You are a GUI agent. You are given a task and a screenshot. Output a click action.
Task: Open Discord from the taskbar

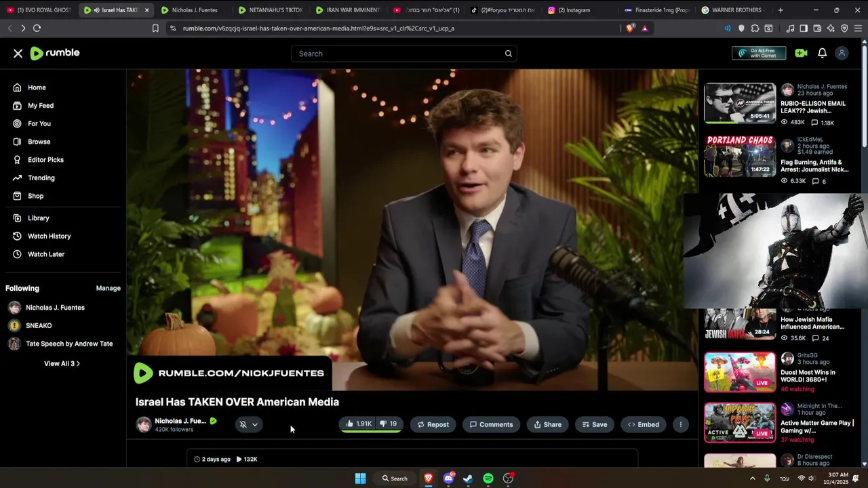(x=448, y=479)
